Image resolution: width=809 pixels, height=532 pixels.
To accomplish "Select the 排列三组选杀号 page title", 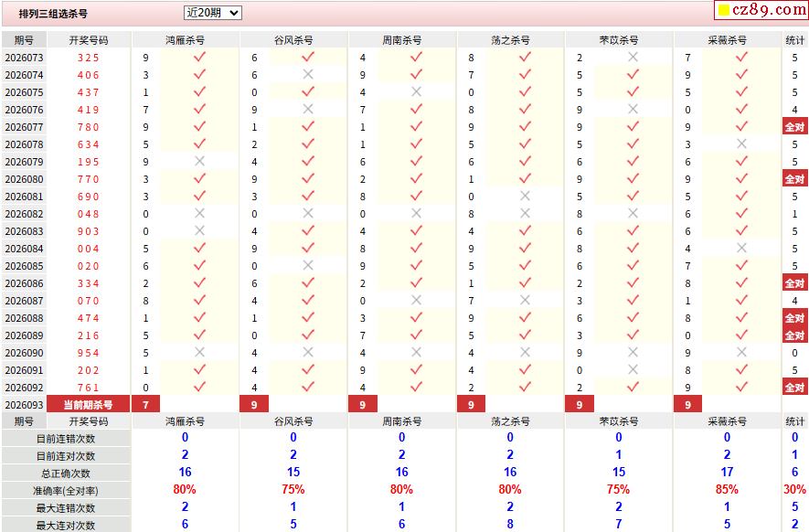I will 53,15.
